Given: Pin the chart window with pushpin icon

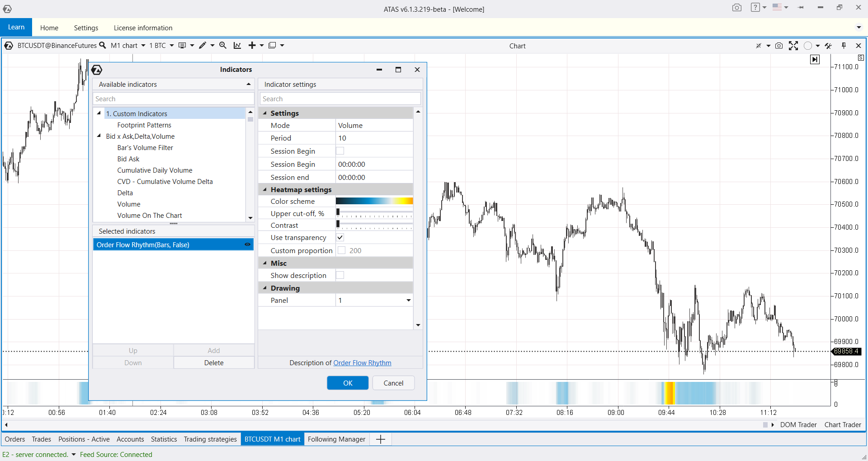Looking at the screenshot, I should pyautogui.click(x=844, y=46).
